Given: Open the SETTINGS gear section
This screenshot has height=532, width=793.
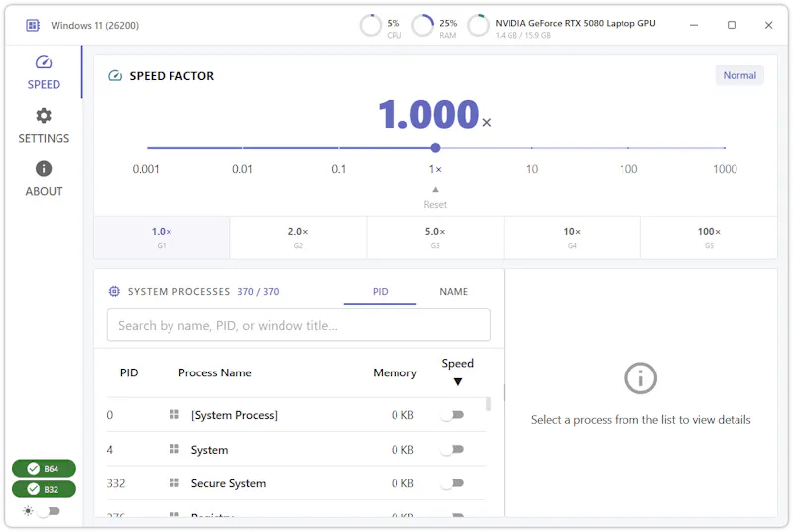Looking at the screenshot, I should [x=44, y=126].
